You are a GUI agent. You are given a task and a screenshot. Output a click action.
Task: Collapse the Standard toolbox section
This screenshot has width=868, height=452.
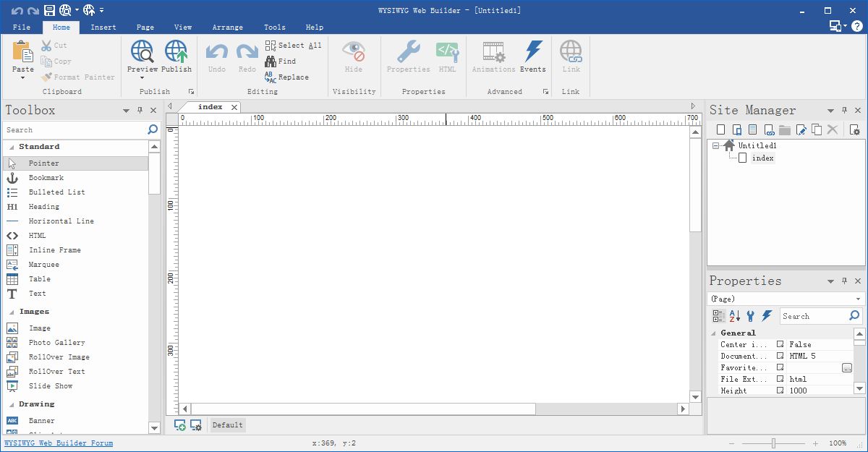click(x=12, y=147)
